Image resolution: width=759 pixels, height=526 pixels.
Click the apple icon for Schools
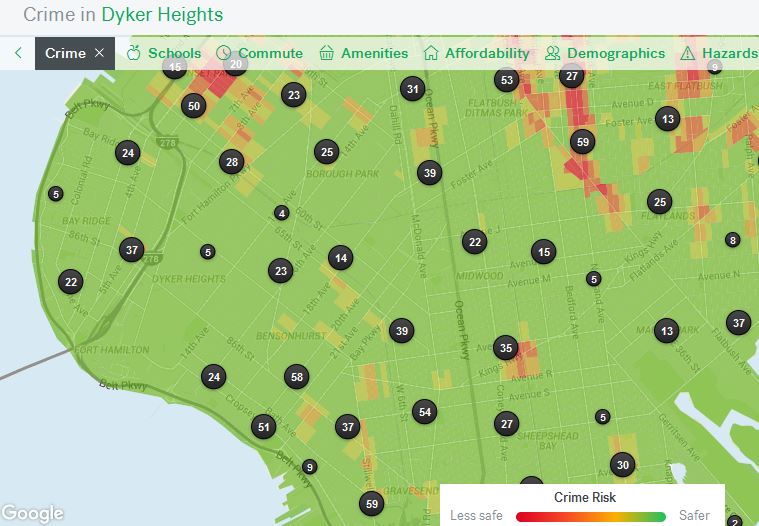pos(134,53)
